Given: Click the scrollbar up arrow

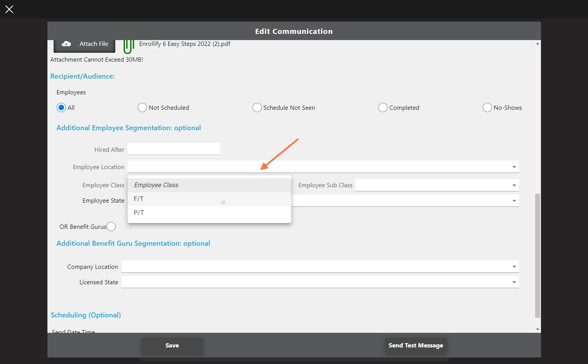Looking at the screenshot, I should coord(537,44).
